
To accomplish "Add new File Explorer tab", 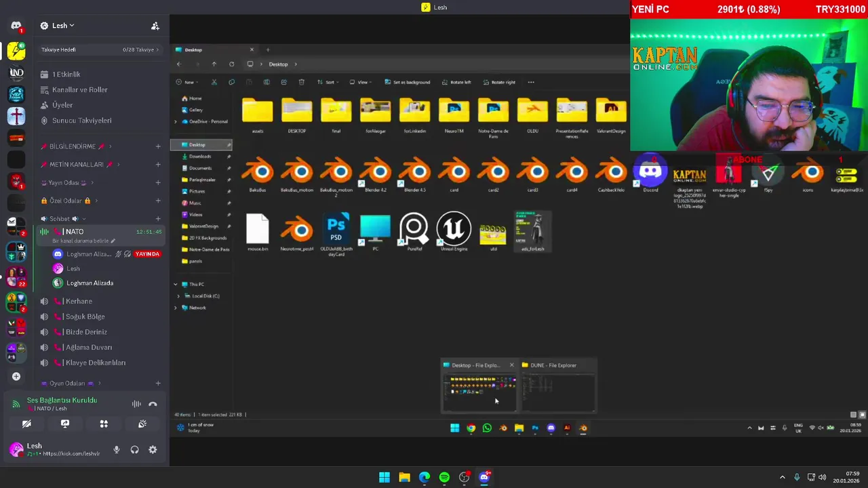I will click(268, 49).
